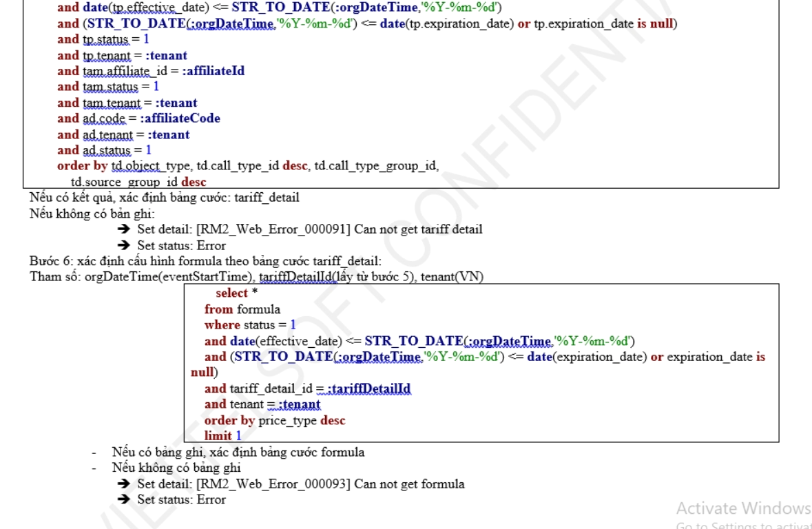Image resolution: width=812 pixels, height=529 pixels.
Task: Place cursor in "Bước 6" heading line
Action: (205, 262)
